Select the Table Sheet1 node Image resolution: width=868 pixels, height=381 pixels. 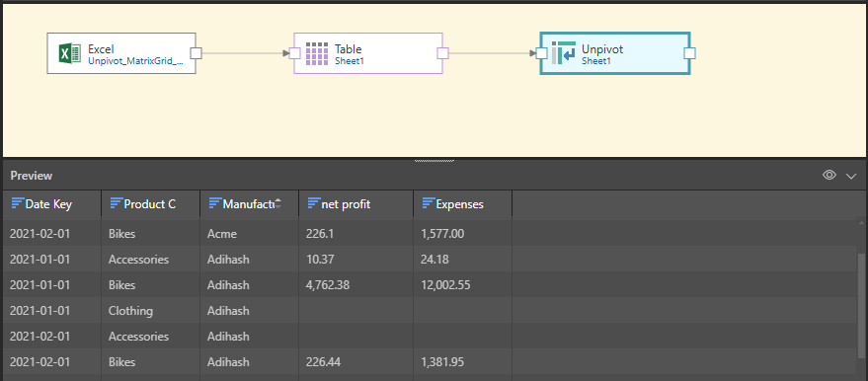[368, 53]
